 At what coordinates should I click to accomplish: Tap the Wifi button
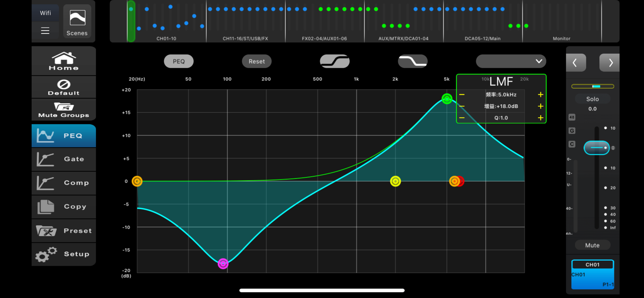[45, 13]
